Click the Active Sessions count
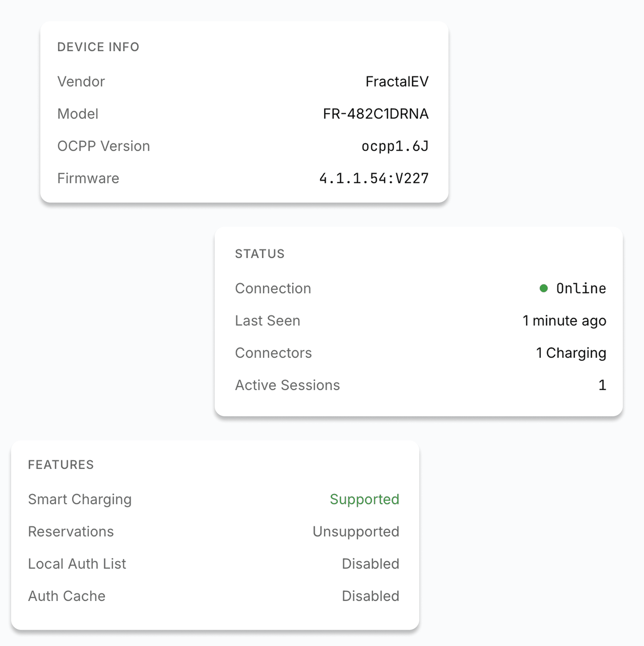 click(x=602, y=385)
